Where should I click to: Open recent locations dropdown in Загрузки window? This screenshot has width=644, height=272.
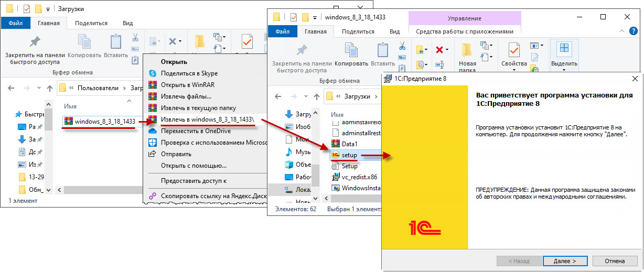(38, 88)
